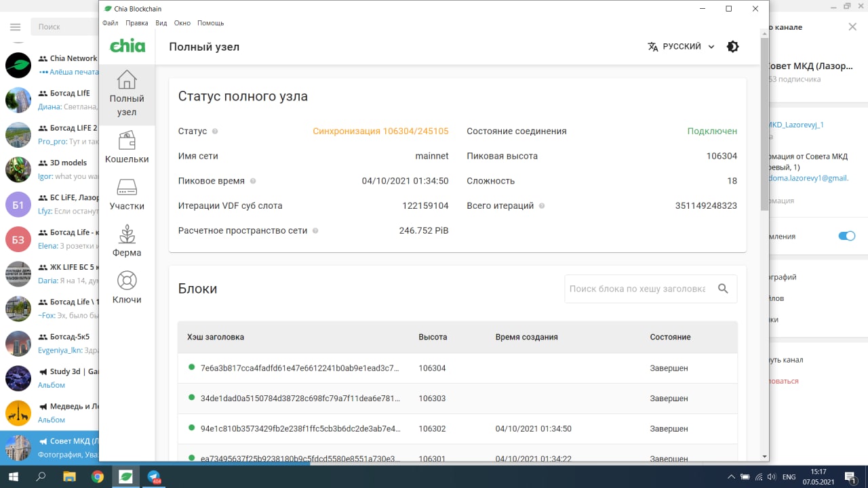The height and width of the screenshot is (488, 868).
Task: Open the Помощь menu
Action: (211, 23)
